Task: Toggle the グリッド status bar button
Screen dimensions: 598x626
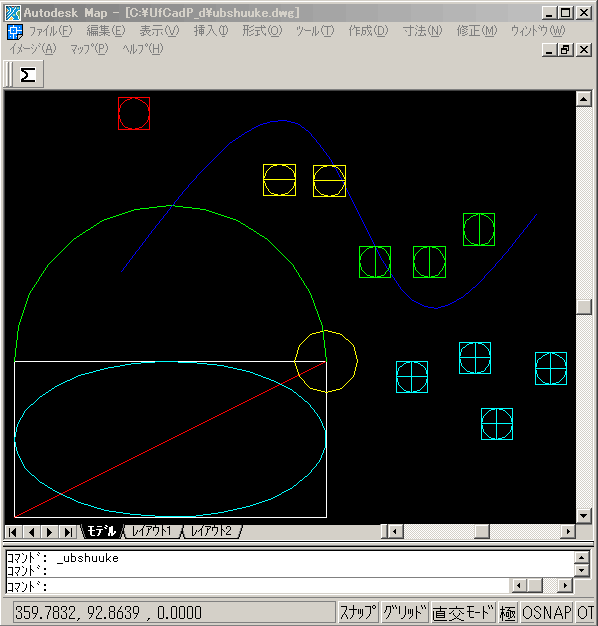Action: (x=405, y=612)
